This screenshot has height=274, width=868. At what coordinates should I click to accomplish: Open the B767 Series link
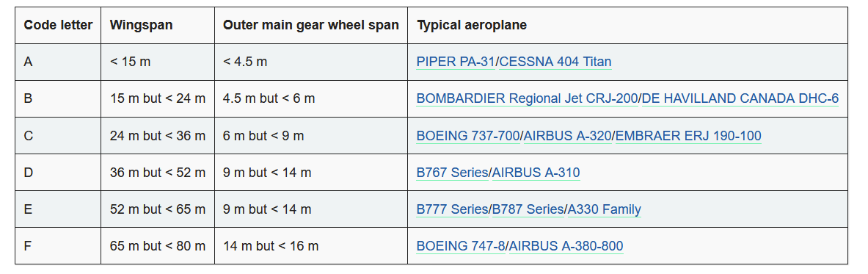click(x=452, y=173)
